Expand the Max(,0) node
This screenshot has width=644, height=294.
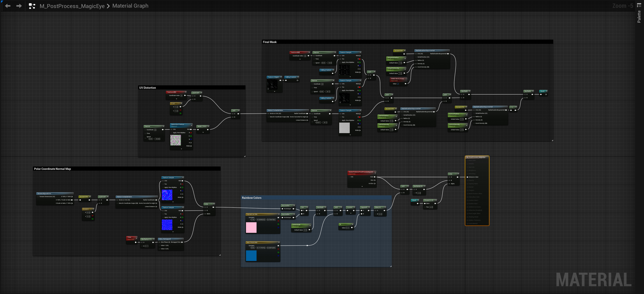pos(385,207)
